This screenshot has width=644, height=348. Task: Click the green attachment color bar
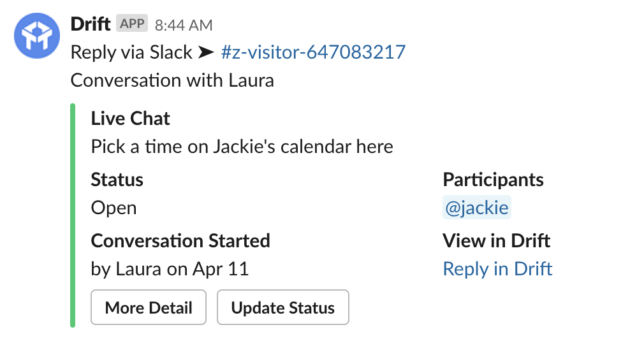tap(73, 215)
